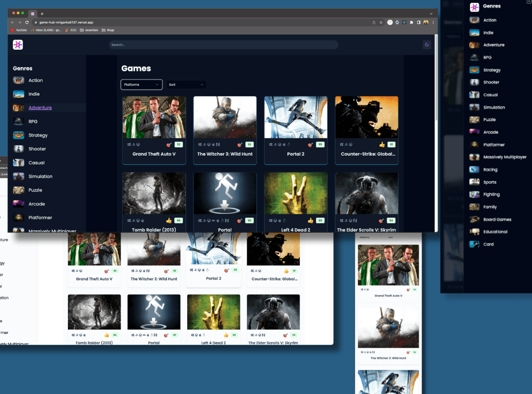Choose Puzzle genre in main window sidebar

(35, 190)
